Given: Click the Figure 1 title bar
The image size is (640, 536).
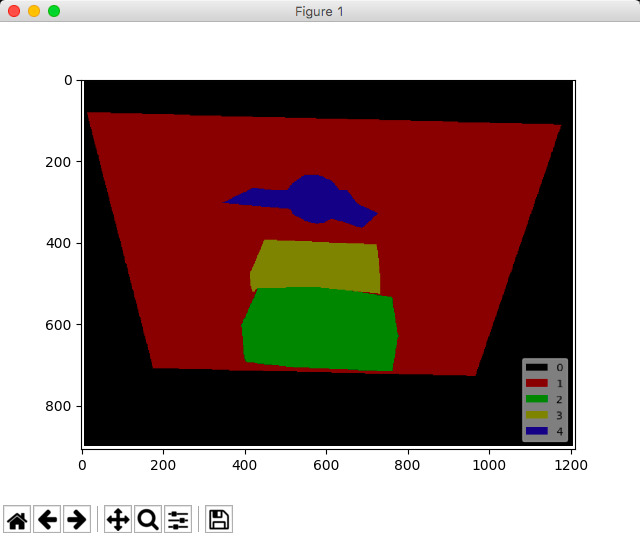Looking at the screenshot, I should pos(320,11).
